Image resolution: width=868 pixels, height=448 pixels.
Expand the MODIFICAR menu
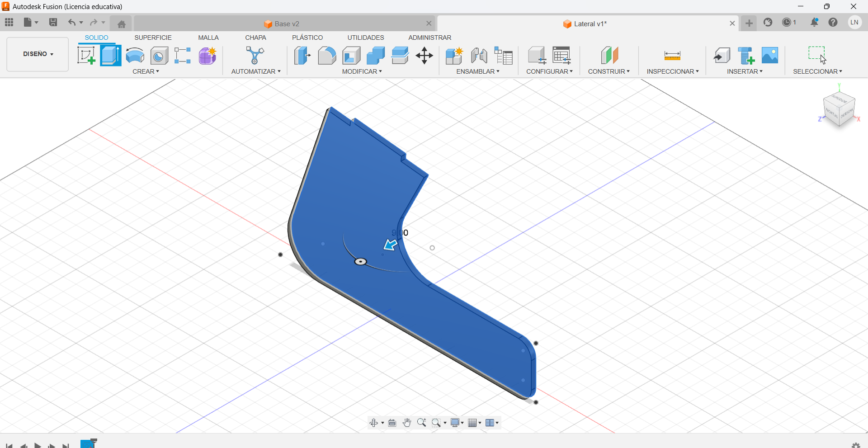(362, 71)
